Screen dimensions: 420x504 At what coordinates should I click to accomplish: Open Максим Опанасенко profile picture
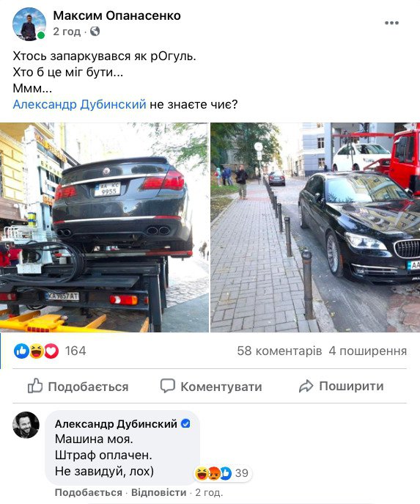pyautogui.click(x=29, y=24)
